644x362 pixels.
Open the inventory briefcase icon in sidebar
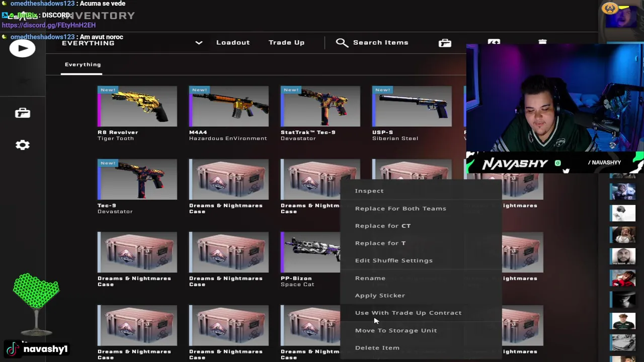(22, 113)
